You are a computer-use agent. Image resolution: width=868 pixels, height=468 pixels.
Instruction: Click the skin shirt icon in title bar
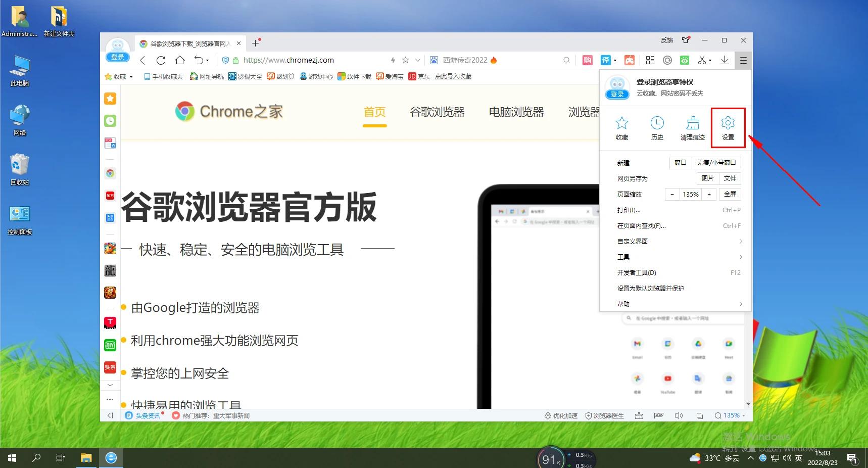[x=686, y=40]
